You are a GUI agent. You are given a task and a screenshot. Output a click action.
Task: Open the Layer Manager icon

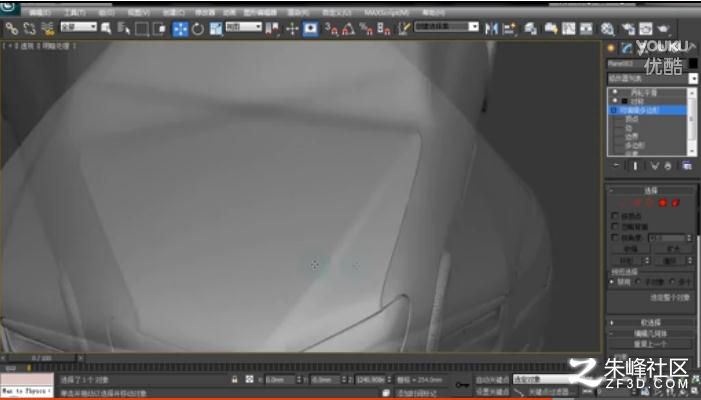point(531,29)
